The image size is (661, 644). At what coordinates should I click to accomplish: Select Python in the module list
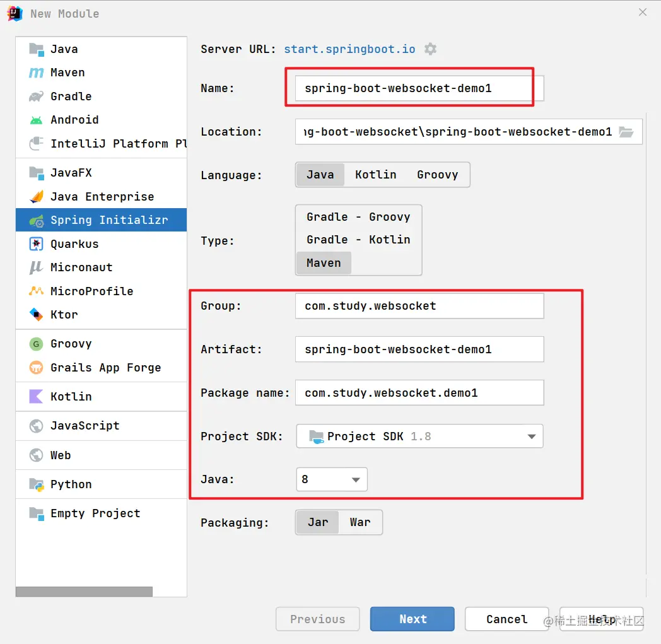coord(101,484)
